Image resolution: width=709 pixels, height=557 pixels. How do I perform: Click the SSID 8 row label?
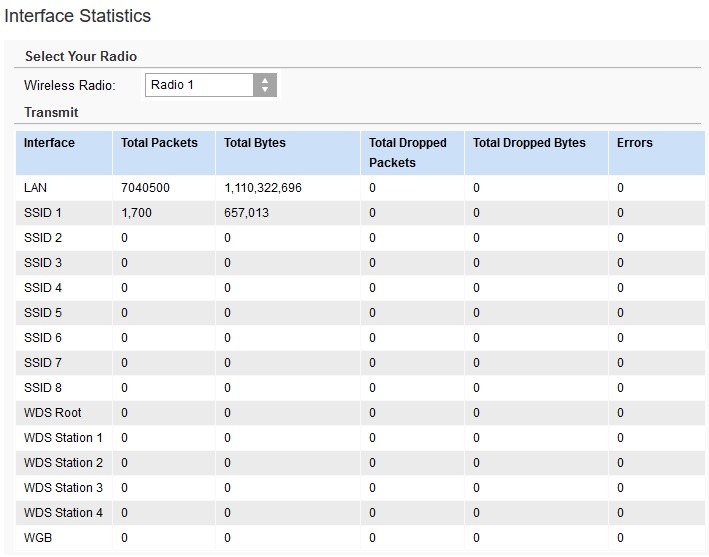click(x=43, y=388)
